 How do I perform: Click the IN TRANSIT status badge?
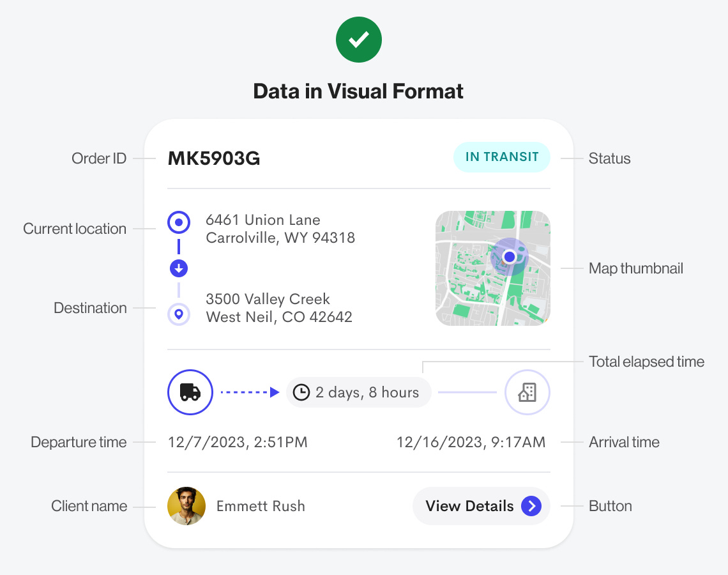point(502,157)
